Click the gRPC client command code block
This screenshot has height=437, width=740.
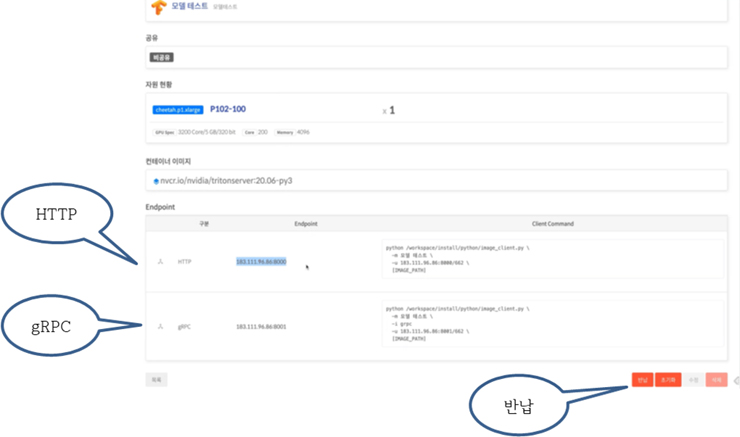click(x=550, y=326)
